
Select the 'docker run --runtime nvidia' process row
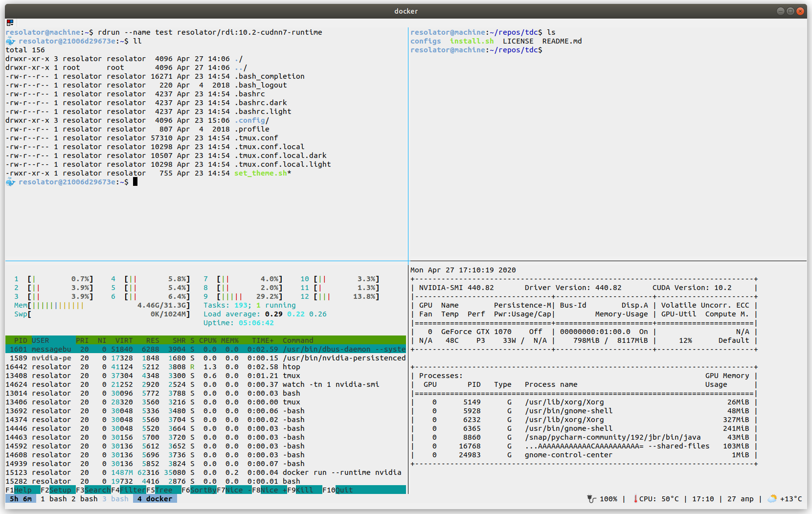tap(205, 472)
